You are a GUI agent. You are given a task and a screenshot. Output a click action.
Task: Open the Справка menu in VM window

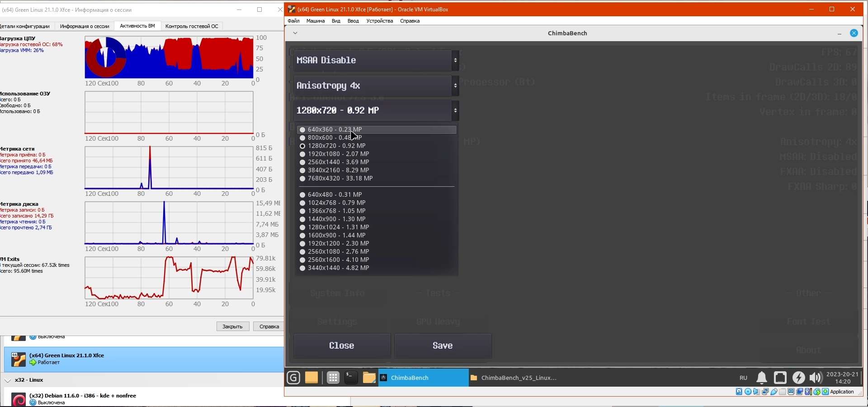tap(410, 21)
